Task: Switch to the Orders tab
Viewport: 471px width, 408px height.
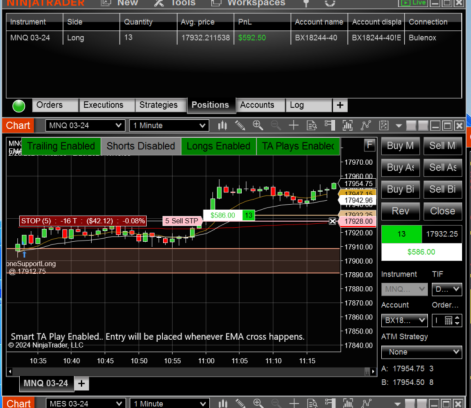Action: click(x=55, y=105)
